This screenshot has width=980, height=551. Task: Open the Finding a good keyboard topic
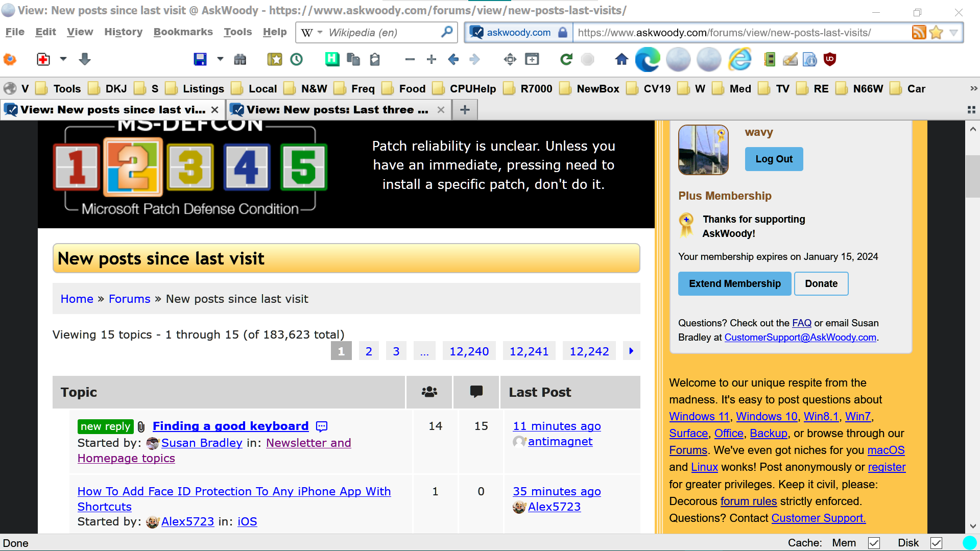click(230, 426)
